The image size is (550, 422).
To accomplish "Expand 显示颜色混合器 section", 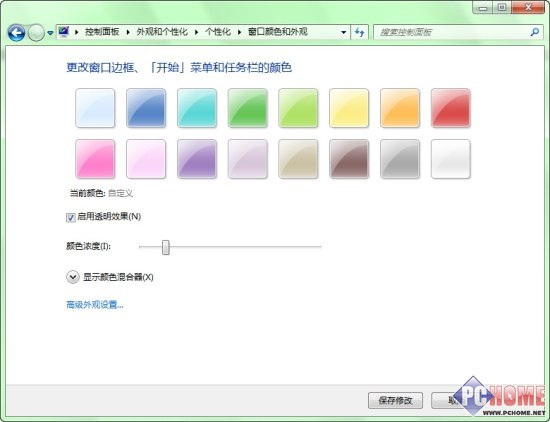I will point(73,277).
